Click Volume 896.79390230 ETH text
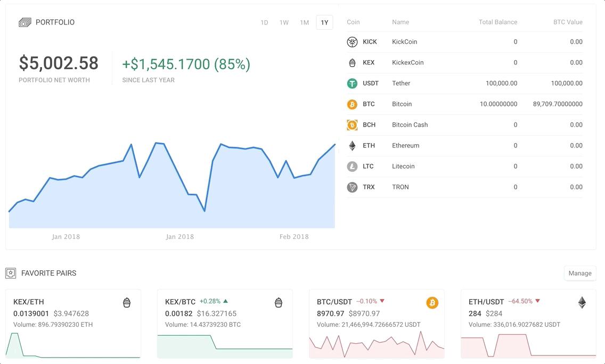 53,325
